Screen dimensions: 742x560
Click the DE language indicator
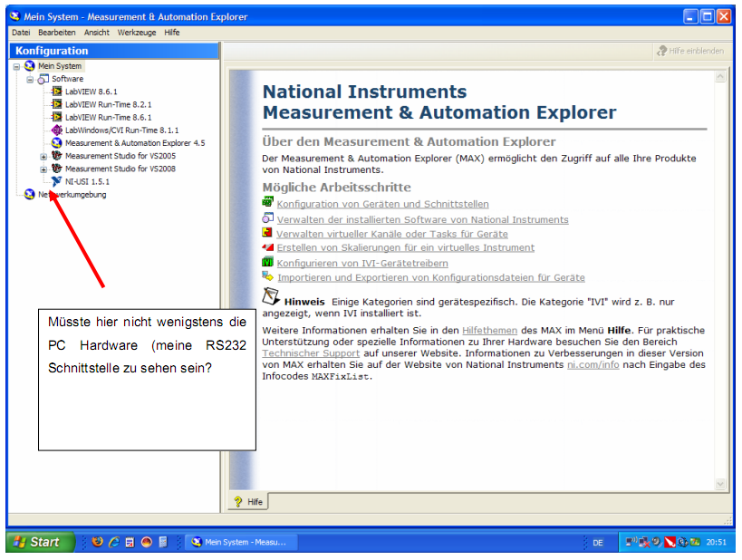pyautogui.click(x=598, y=543)
